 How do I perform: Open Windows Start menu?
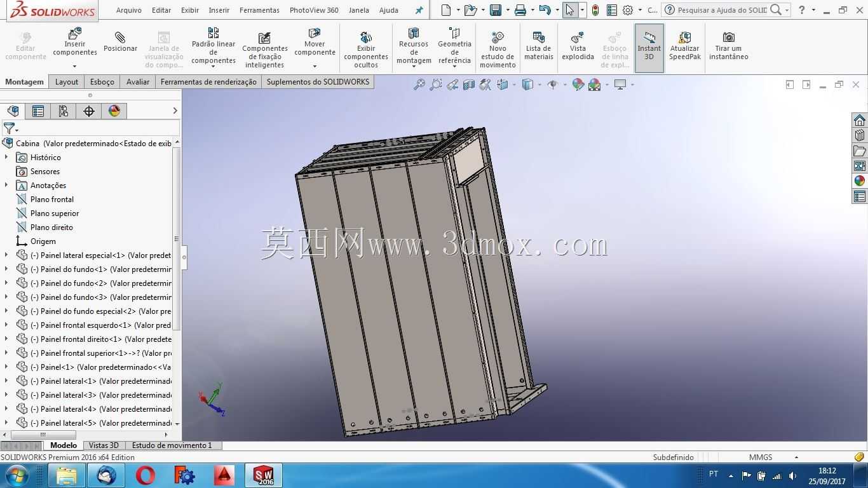click(17, 475)
